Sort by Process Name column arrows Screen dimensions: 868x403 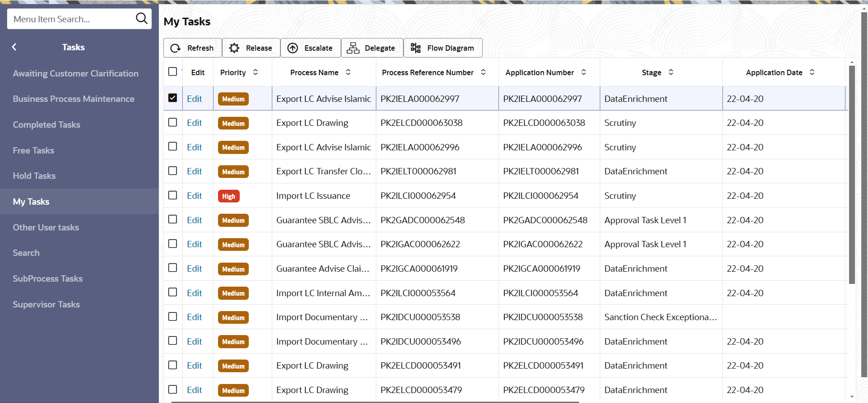coord(348,72)
